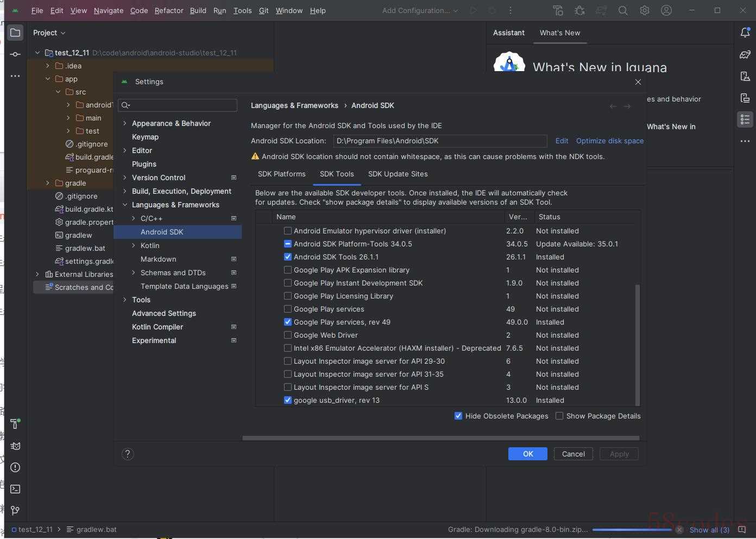Open the Refactor menu
The image size is (756, 539).
(x=169, y=10)
